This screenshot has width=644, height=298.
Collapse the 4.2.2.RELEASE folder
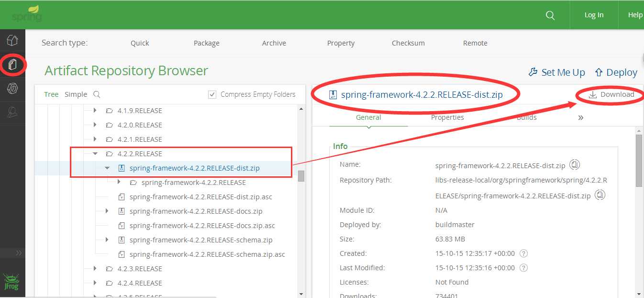(x=95, y=154)
